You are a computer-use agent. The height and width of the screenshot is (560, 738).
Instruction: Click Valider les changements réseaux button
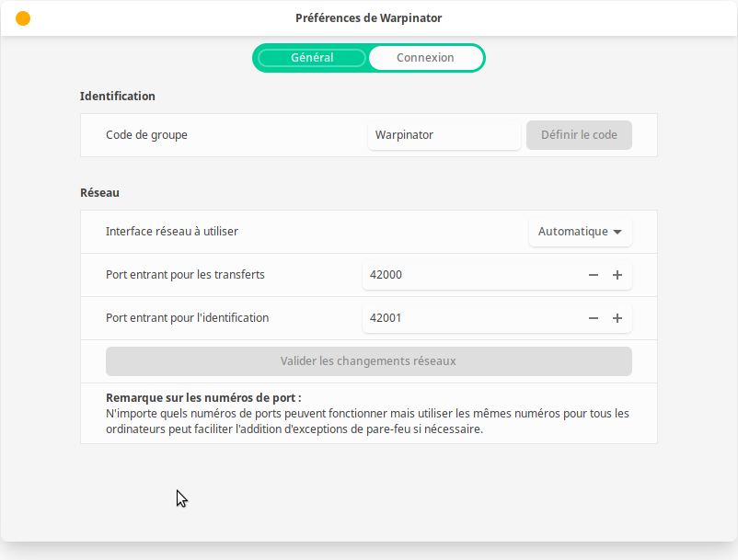point(368,361)
